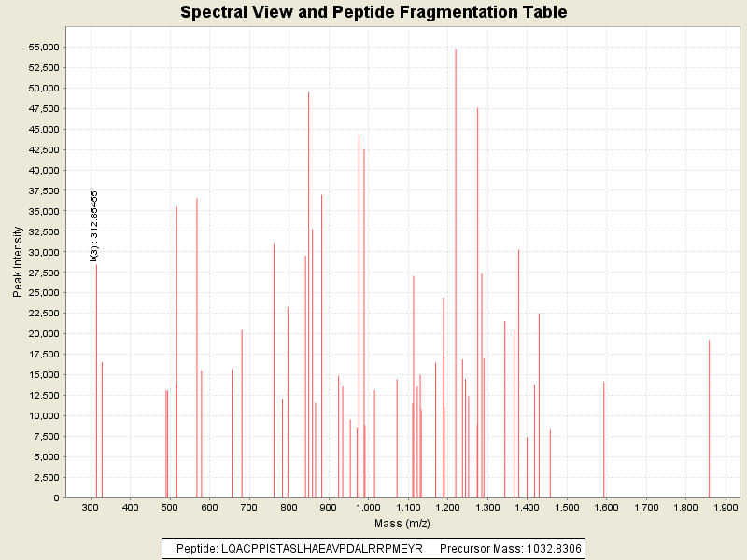Click the 'Precursor Mass: 1032.8306' legend entry
The height and width of the screenshot is (560, 747).
[510, 548]
